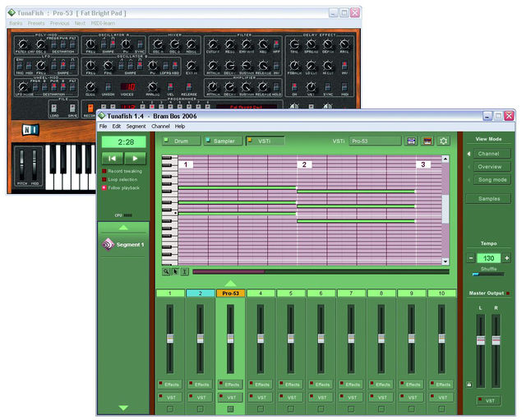This screenshot has height=420, width=526.
Task: Tick the checkbox under channel 10 strip
Action: [442, 409]
